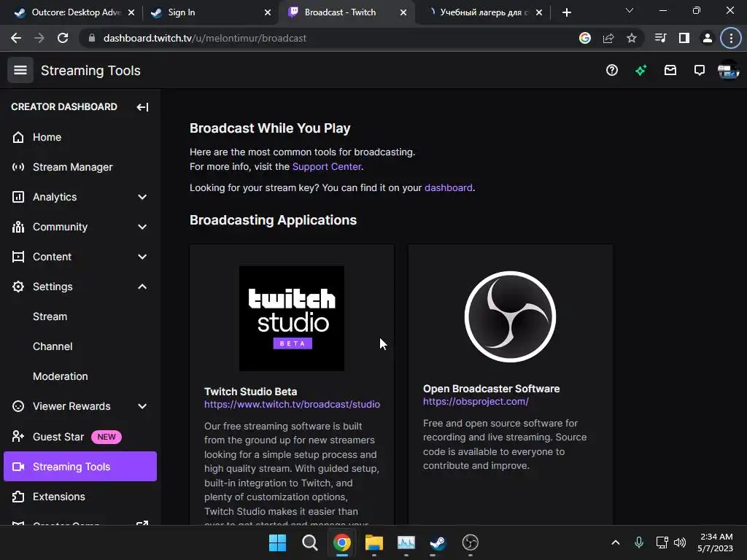This screenshot has width=747, height=560.
Task: Click the volume speaker tray icon
Action: point(680,542)
